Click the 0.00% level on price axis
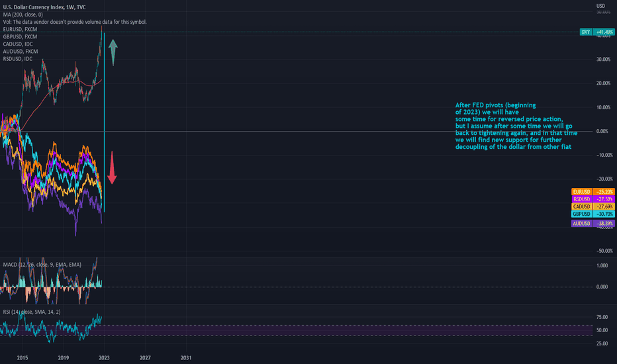Viewport: 617px width, 364px height. (602, 132)
